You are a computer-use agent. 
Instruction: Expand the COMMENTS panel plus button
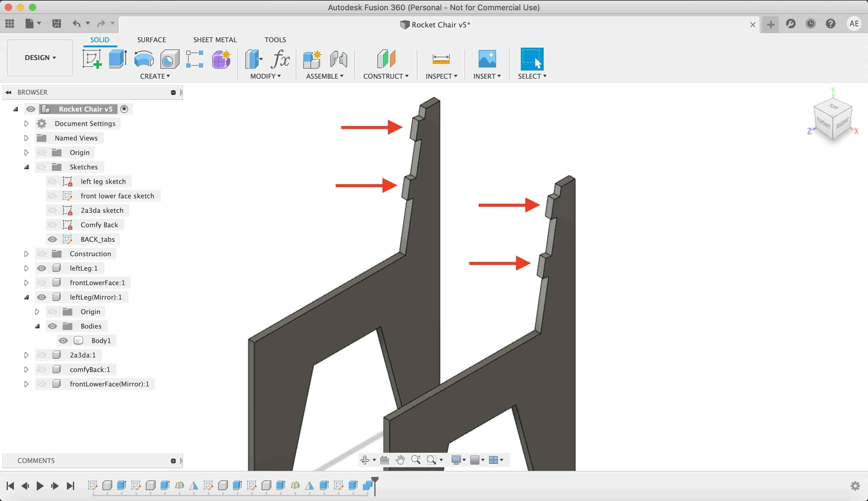pos(173,461)
